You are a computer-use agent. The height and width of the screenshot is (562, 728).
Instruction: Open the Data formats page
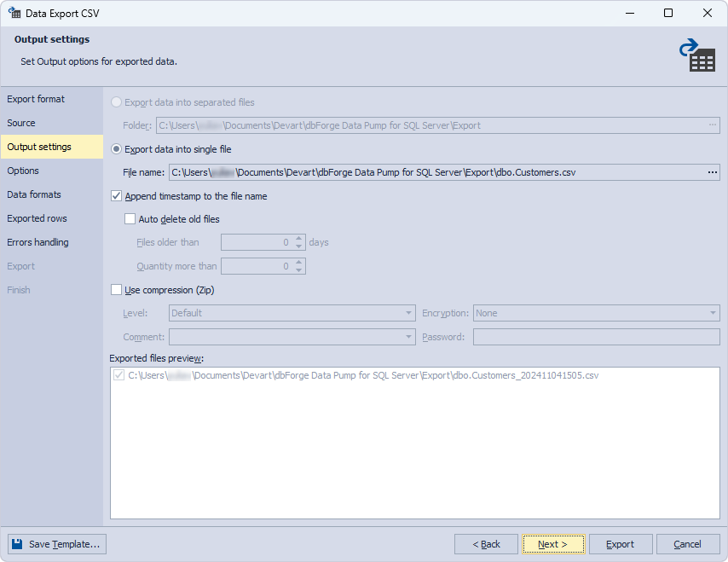coord(51,194)
